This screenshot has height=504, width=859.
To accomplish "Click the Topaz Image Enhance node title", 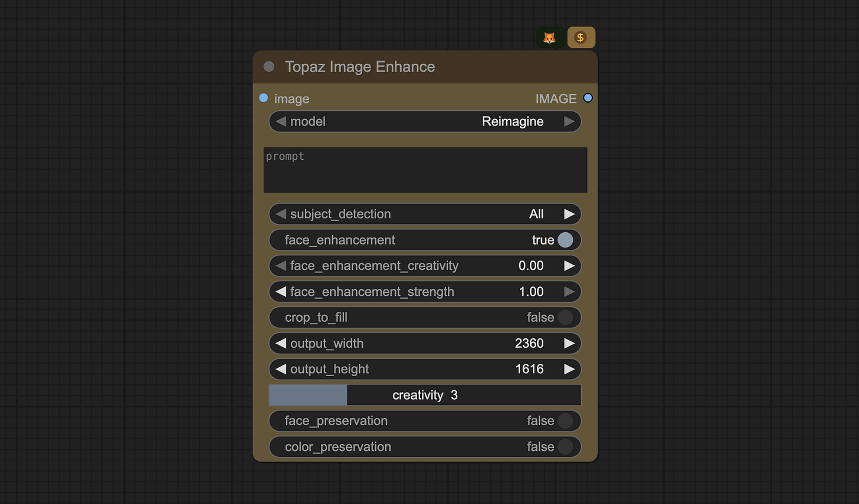I will pyautogui.click(x=360, y=67).
